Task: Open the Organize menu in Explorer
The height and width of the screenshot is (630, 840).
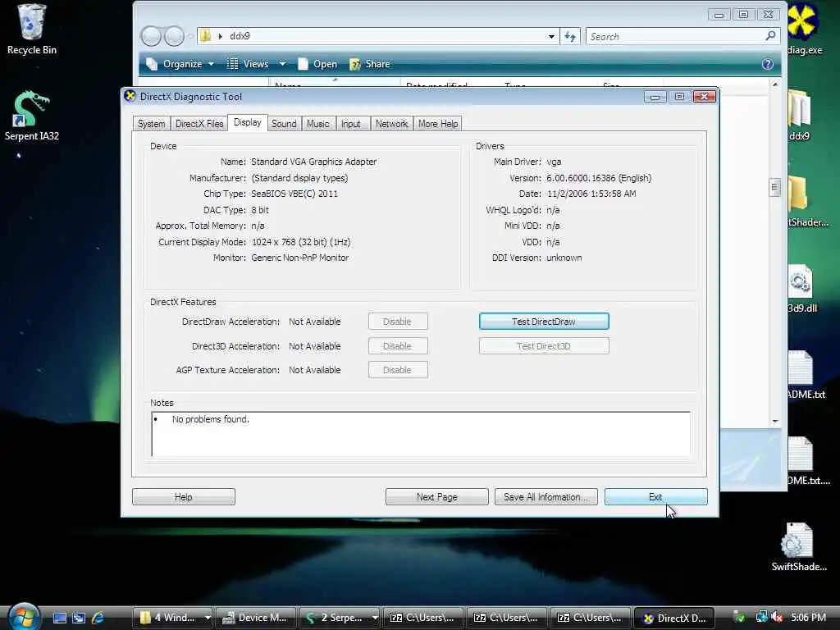Action: [180, 64]
